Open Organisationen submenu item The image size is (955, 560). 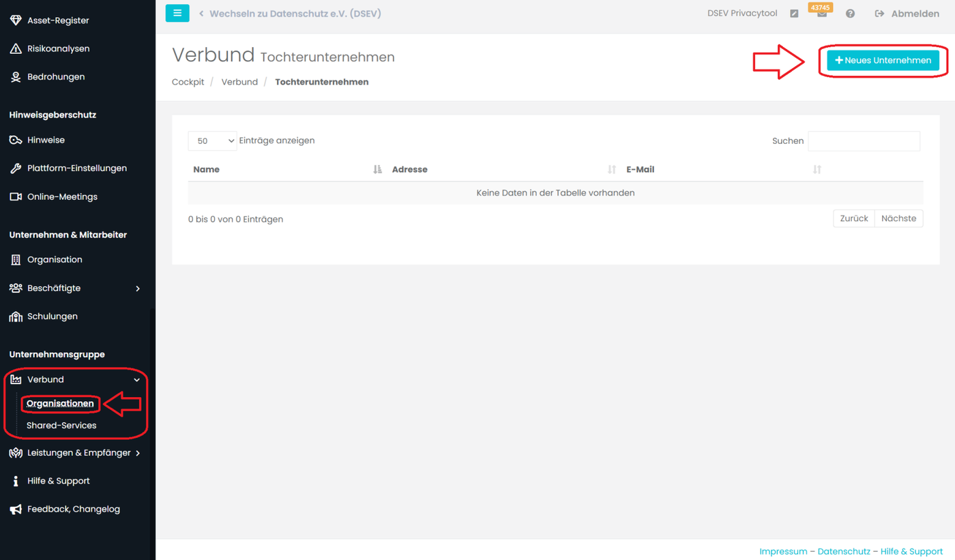(x=60, y=404)
